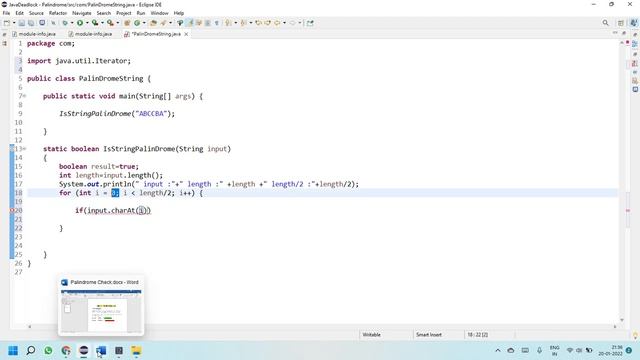Click the vertical scrollbar down arrow

[622, 320]
